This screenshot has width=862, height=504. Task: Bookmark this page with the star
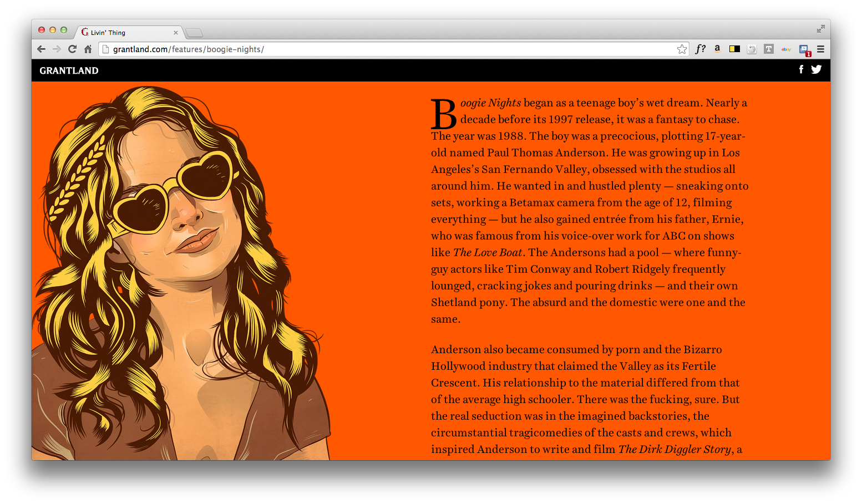(x=682, y=49)
